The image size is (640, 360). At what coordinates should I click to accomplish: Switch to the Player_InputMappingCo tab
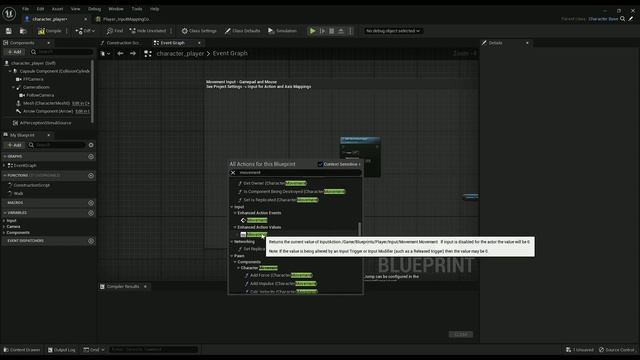pyautogui.click(x=127, y=19)
